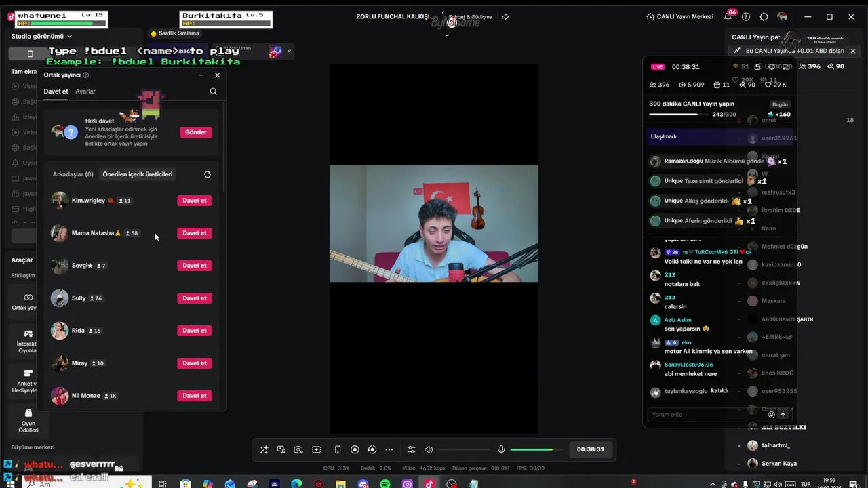Screen dimensions: 868x488
Task: Open the three-dot more options menu
Action: (x=389, y=449)
